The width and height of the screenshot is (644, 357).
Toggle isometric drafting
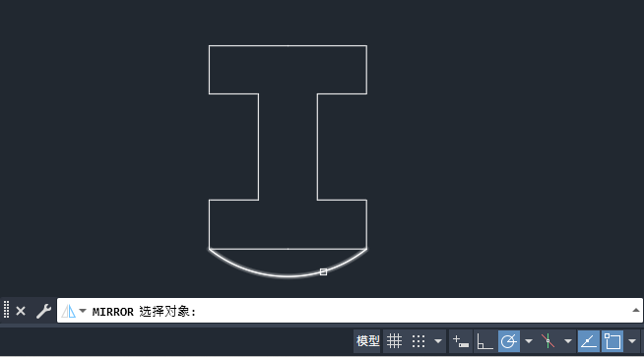point(547,341)
